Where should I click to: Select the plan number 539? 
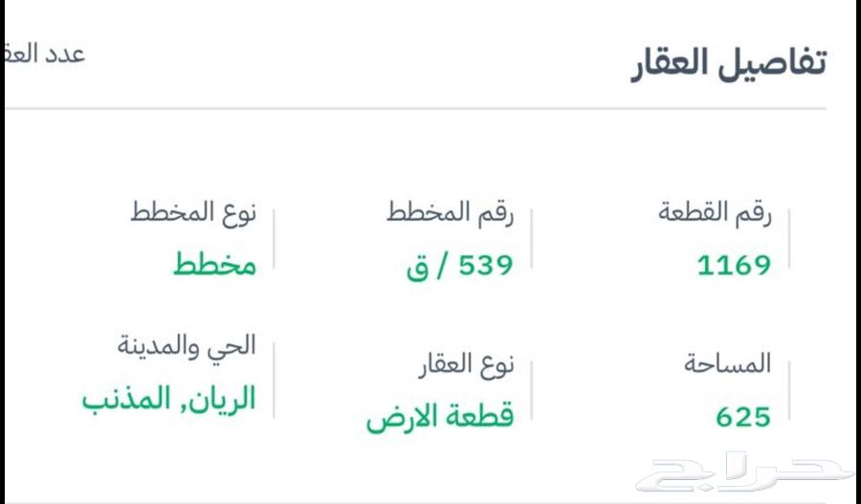[485, 265]
